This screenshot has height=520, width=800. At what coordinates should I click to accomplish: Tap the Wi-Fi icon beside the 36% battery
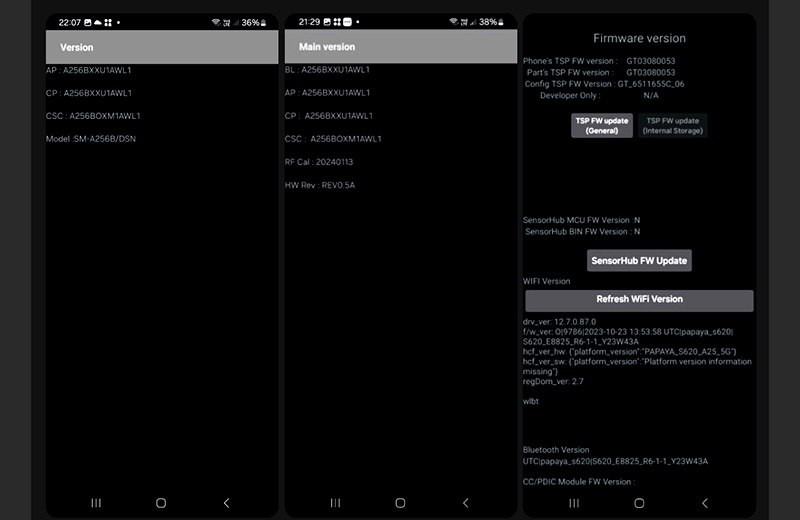click(216, 22)
